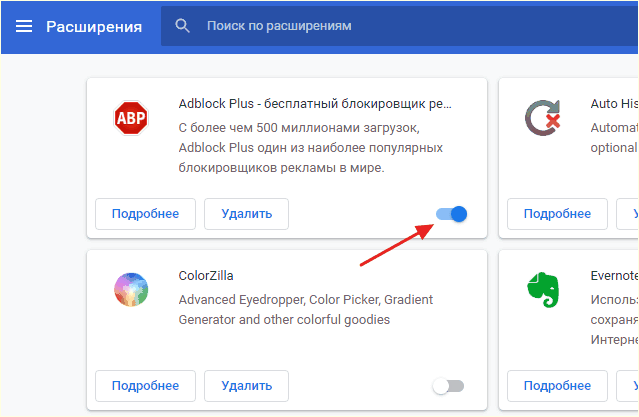
Task: Click the ColorZilla color ball icon
Action: pos(131,289)
